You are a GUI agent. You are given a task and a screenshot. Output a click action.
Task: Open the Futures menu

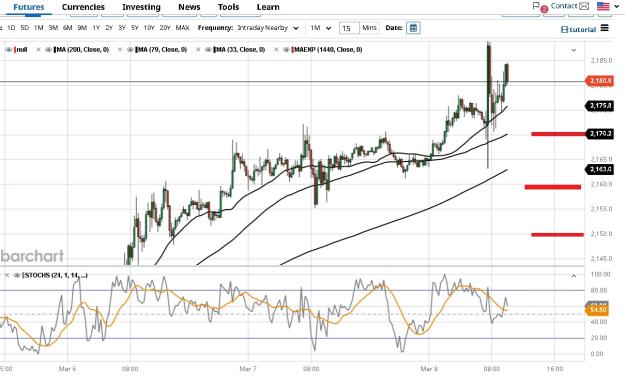tap(29, 7)
